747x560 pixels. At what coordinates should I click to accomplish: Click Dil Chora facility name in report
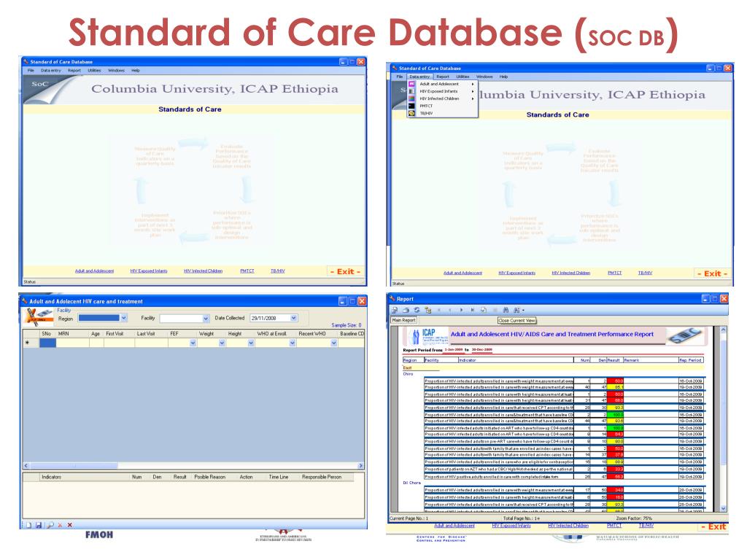point(412,483)
